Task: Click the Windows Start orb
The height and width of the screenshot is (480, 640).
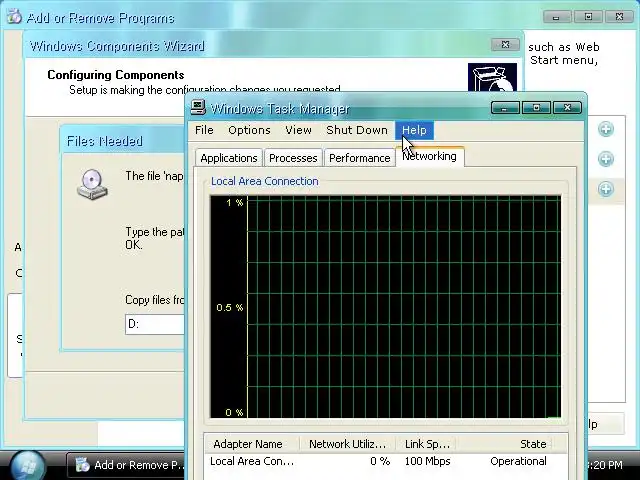Action: [x=28, y=466]
